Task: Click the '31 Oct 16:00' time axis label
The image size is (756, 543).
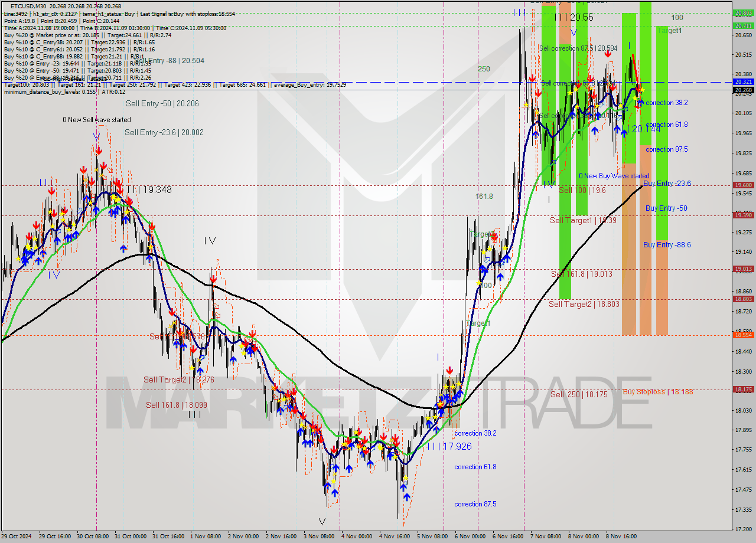Action: click(x=167, y=537)
